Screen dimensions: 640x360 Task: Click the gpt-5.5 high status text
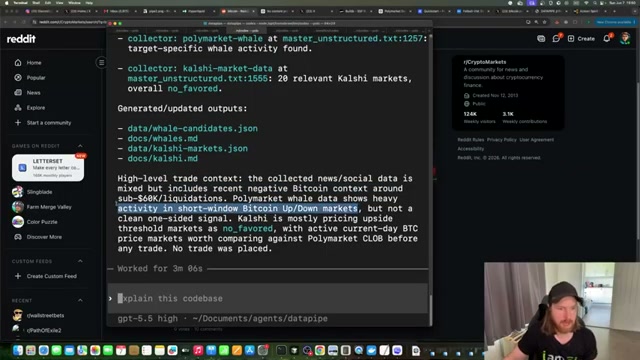[147, 318]
